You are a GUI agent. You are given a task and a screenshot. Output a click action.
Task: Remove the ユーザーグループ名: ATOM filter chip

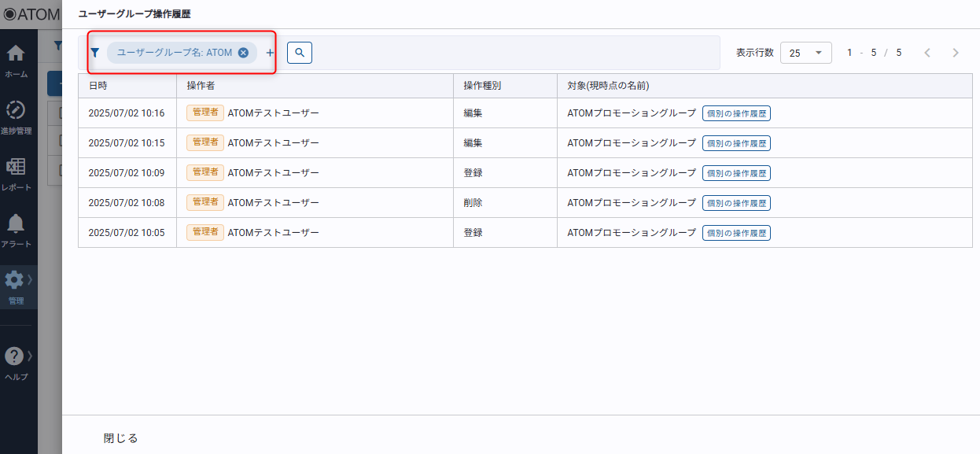(x=243, y=53)
